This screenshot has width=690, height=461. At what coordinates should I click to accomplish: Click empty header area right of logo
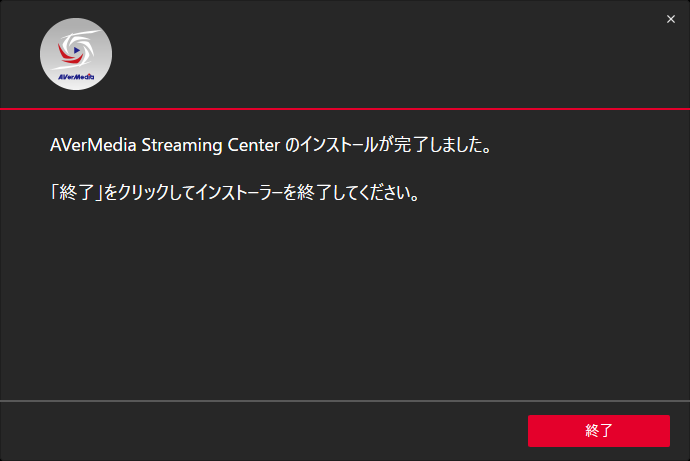click(x=380, y=55)
